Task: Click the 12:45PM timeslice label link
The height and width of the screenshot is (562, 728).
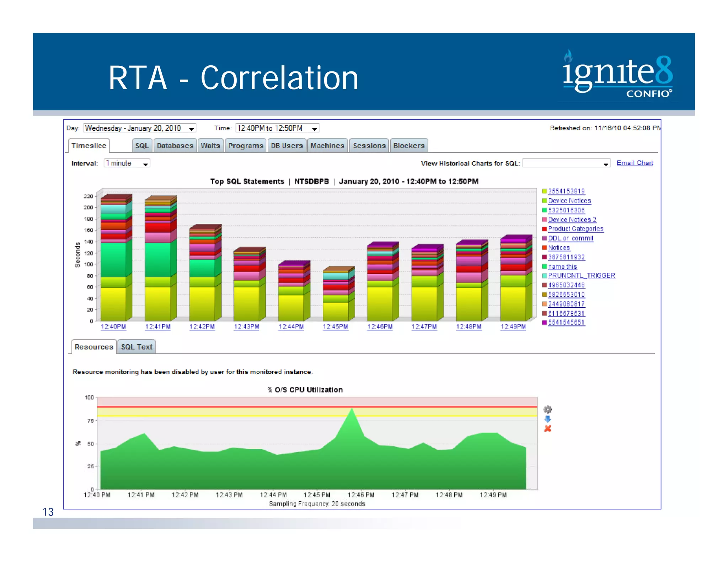Action: [335, 326]
